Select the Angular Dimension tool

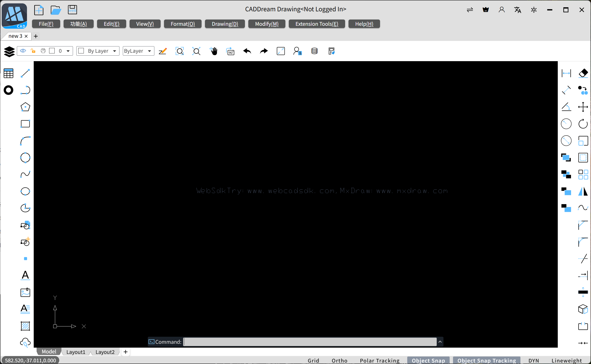click(x=566, y=107)
